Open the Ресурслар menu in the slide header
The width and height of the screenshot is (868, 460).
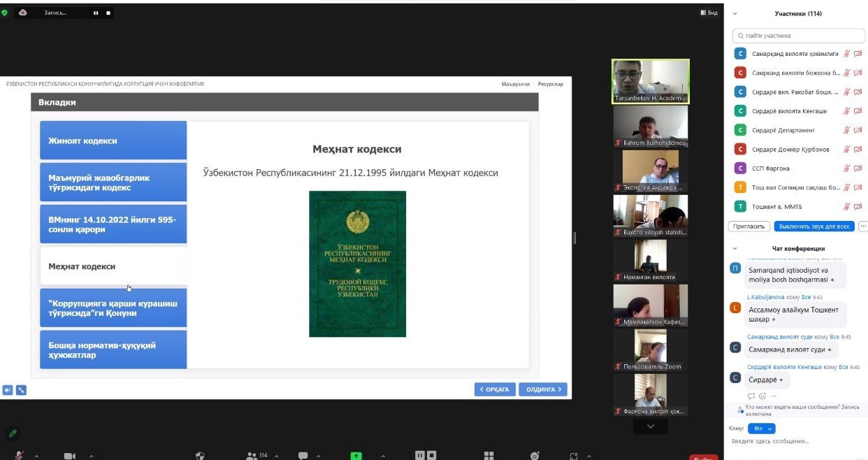point(550,84)
